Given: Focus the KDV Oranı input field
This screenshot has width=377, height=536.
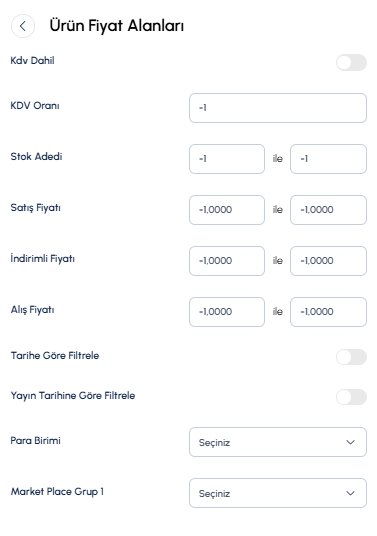Looking at the screenshot, I should [x=278, y=108].
